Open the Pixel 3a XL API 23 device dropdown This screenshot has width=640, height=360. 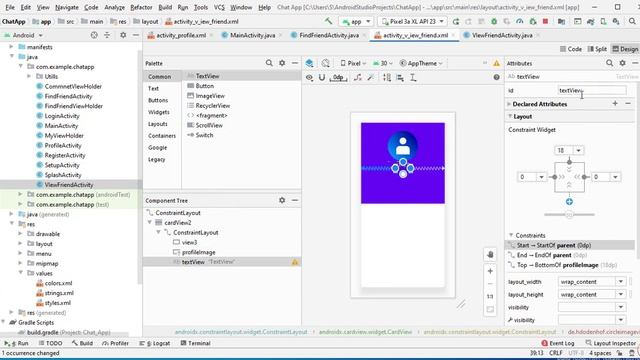point(412,21)
